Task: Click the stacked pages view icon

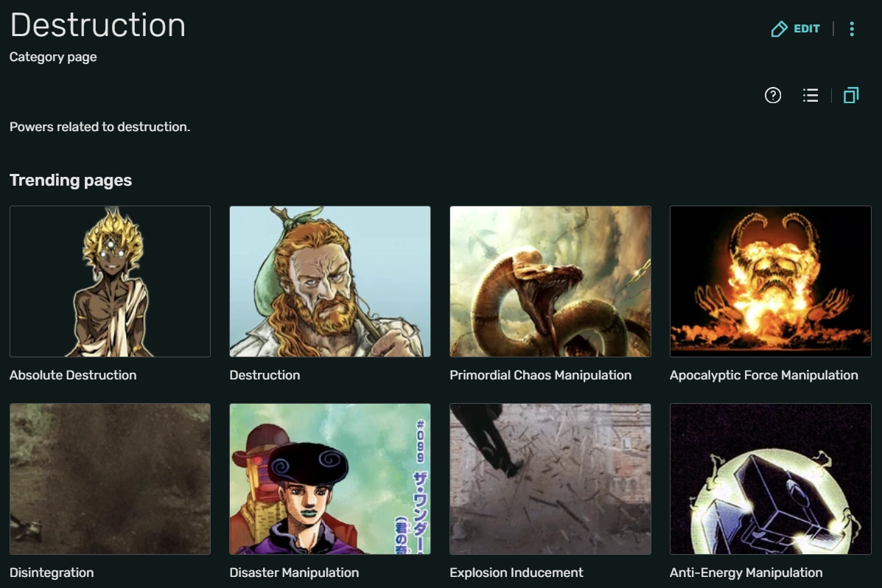Action: click(851, 95)
